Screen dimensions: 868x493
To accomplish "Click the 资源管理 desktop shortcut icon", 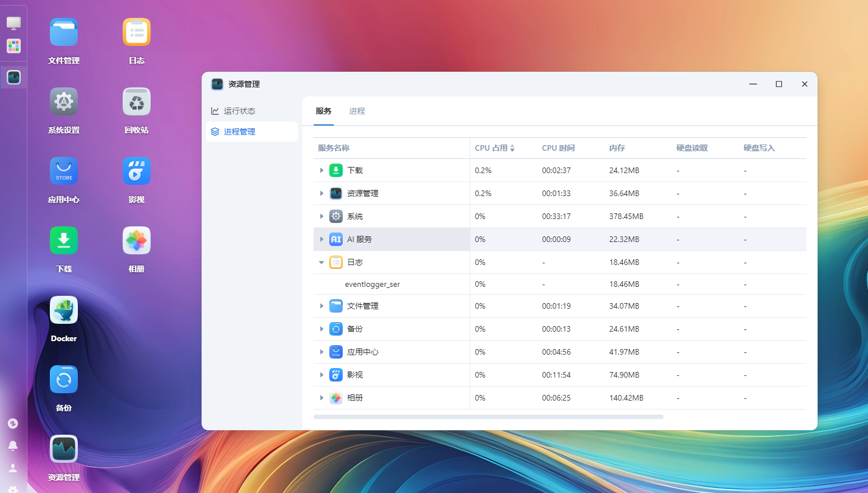I will (x=64, y=449).
